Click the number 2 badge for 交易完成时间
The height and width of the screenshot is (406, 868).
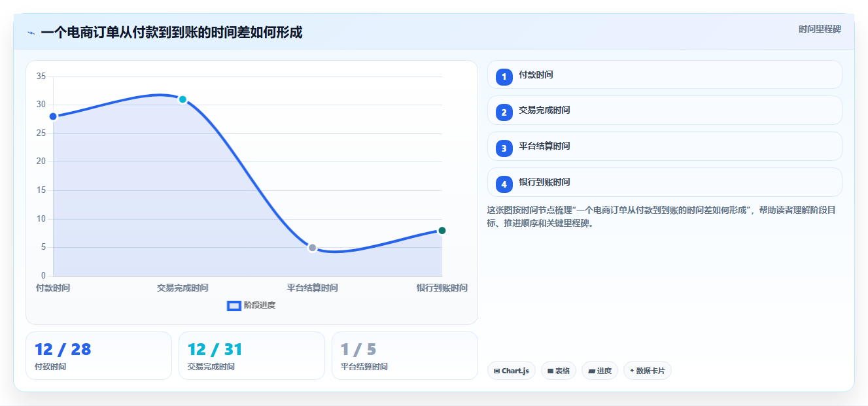coord(504,112)
